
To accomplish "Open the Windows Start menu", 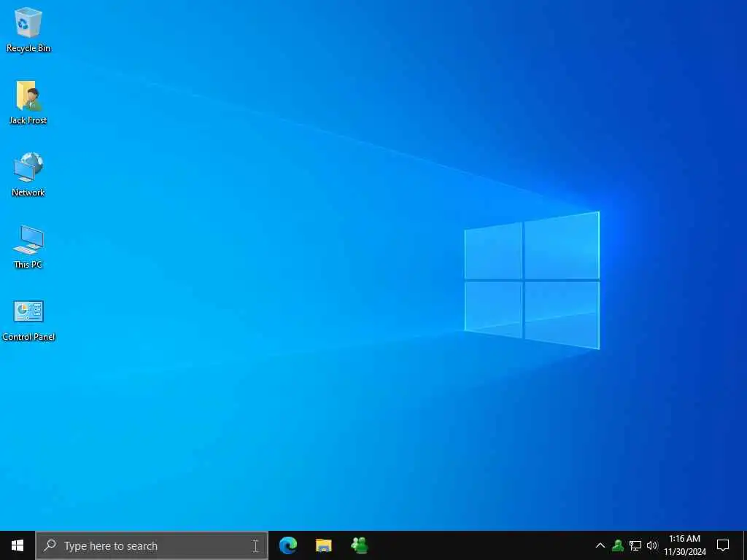I will click(18, 545).
